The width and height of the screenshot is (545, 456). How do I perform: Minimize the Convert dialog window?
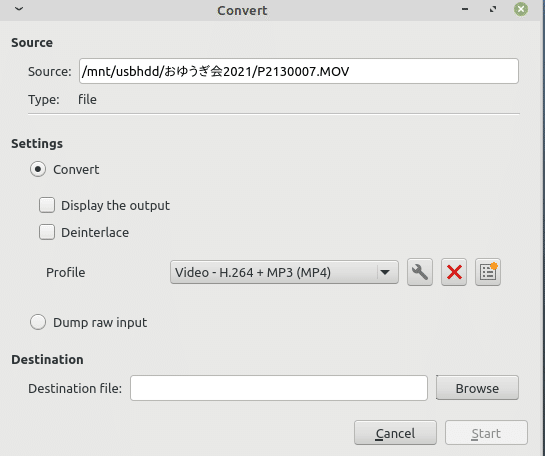tap(465, 9)
